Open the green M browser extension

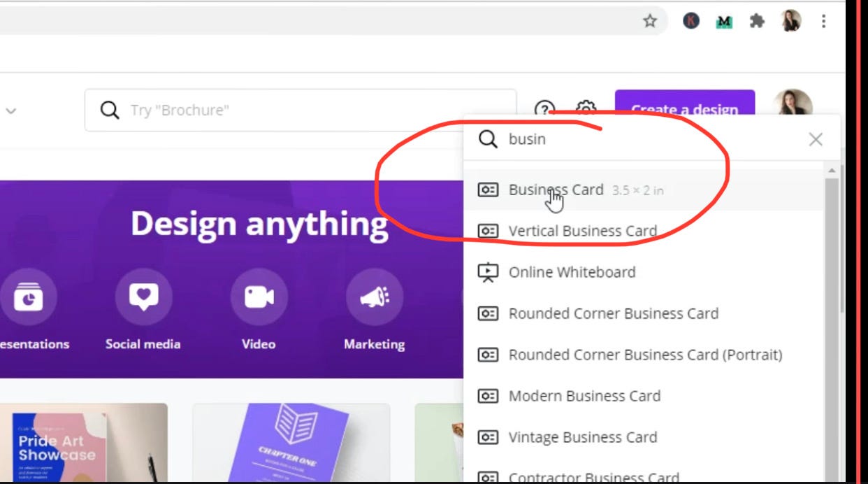point(725,22)
